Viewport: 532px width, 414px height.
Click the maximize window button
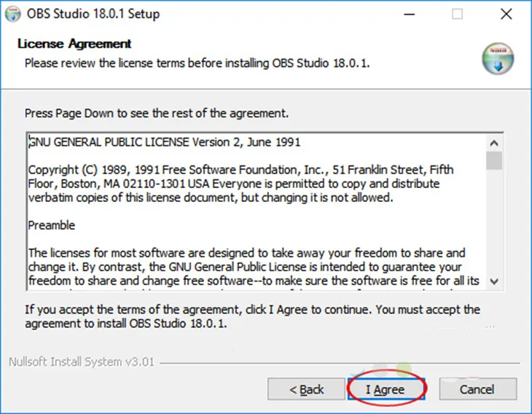point(458,14)
